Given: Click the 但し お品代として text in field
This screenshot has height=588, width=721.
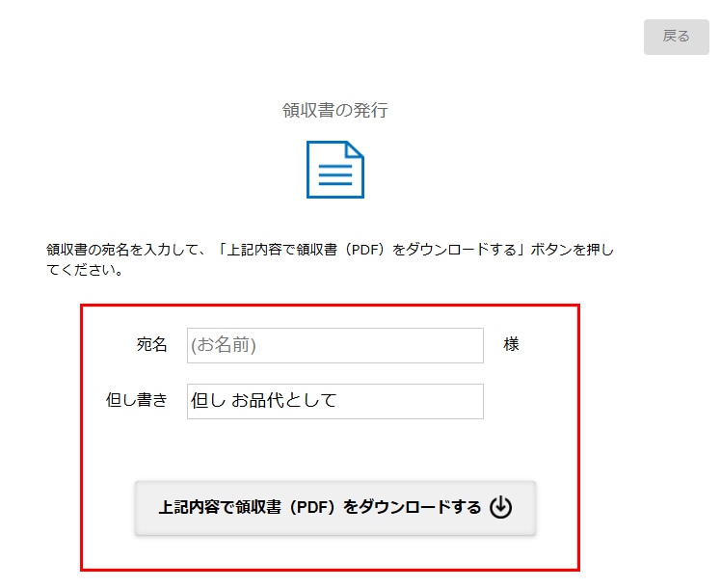Looking at the screenshot, I should pyautogui.click(x=264, y=401).
